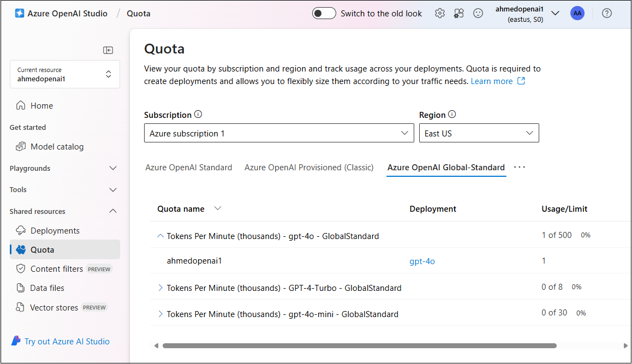The image size is (632, 364).
Task: Click the settings gear icon
Action: tap(440, 14)
